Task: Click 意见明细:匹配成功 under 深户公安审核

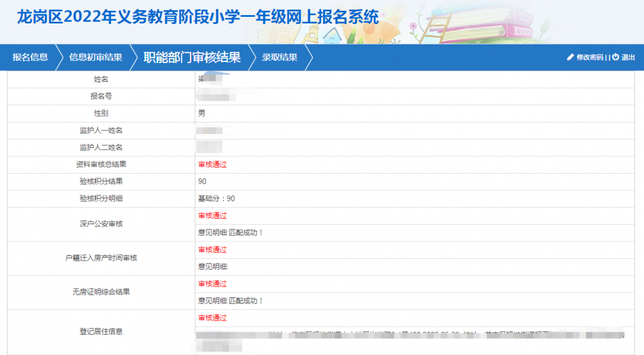Action: pyautogui.click(x=231, y=232)
